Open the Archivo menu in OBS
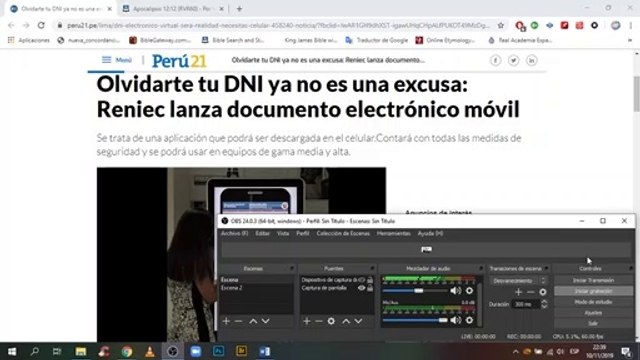640x360 pixels. click(x=234, y=233)
